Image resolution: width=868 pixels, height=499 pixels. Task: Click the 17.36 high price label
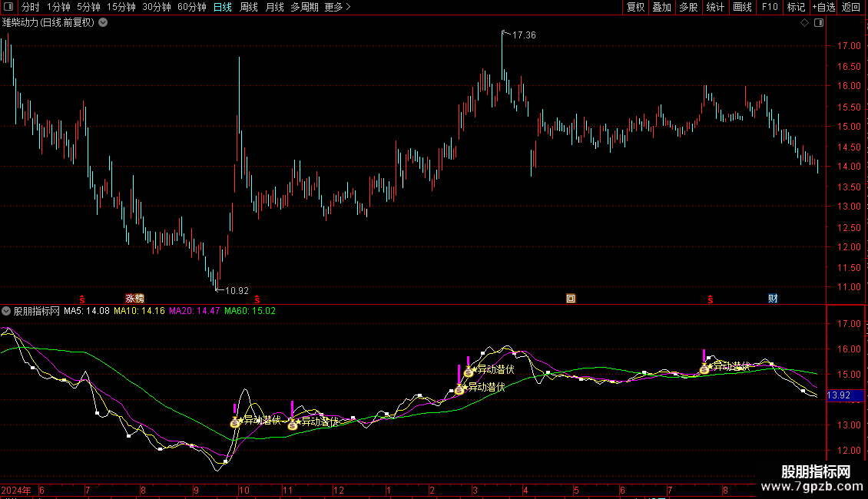(524, 35)
